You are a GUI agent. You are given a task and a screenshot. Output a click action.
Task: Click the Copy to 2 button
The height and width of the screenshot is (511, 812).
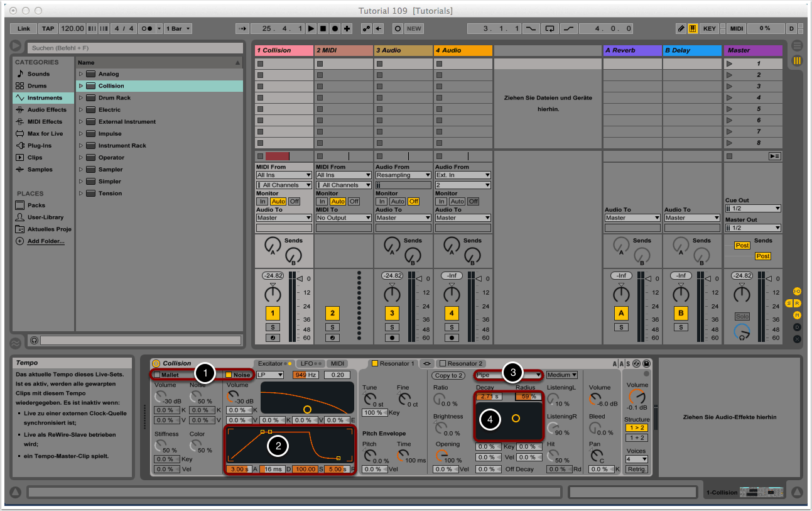pos(448,375)
